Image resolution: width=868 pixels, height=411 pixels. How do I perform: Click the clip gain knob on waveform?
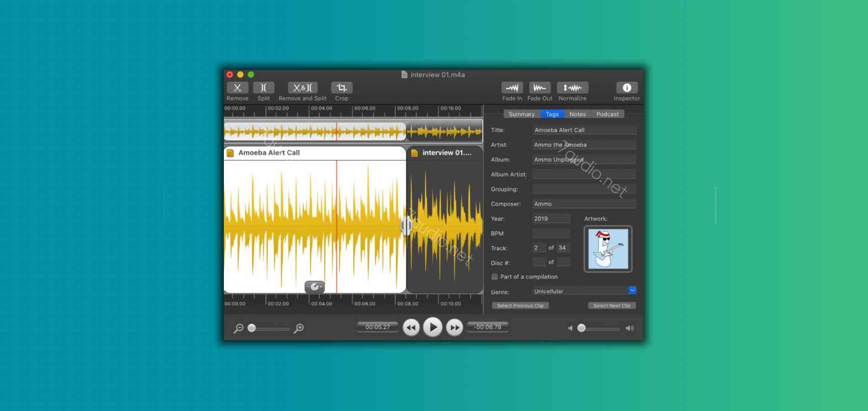click(314, 287)
